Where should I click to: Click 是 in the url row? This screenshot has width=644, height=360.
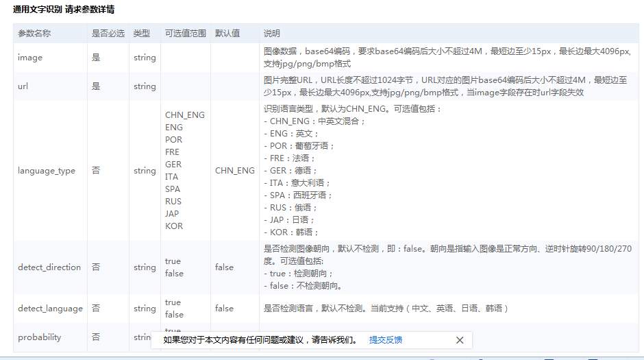point(96,86)
